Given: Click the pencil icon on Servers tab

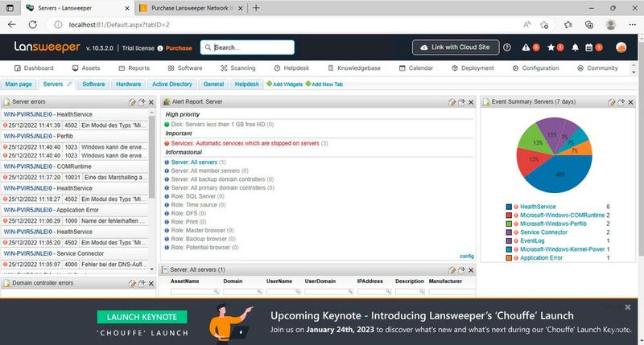Looking at the screenshot, I should point(69,84).
